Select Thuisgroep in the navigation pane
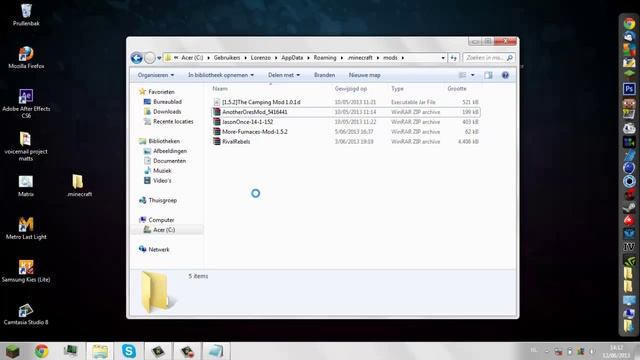Viewport: 640px width, 360px height. point(162,200)
